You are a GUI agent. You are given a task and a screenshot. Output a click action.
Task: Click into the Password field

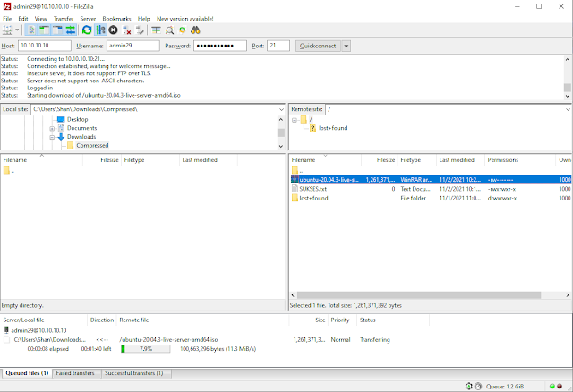coord(220,46)
